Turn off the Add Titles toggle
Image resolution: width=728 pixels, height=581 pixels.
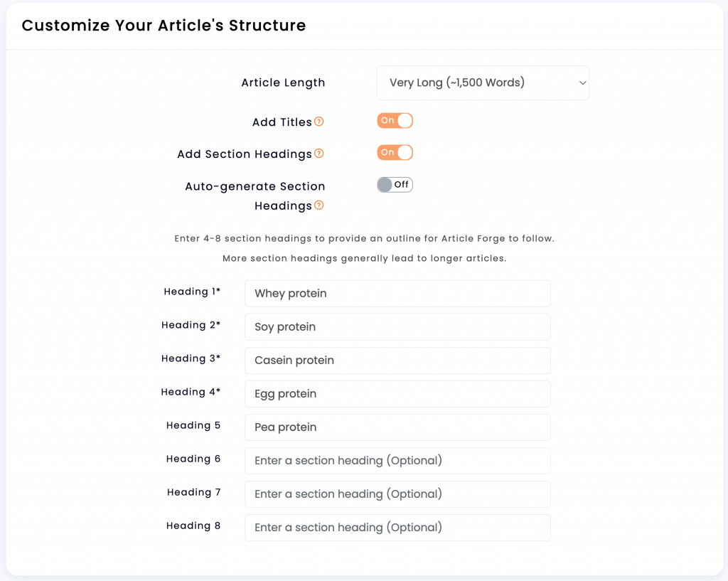[x=395, y=121]
